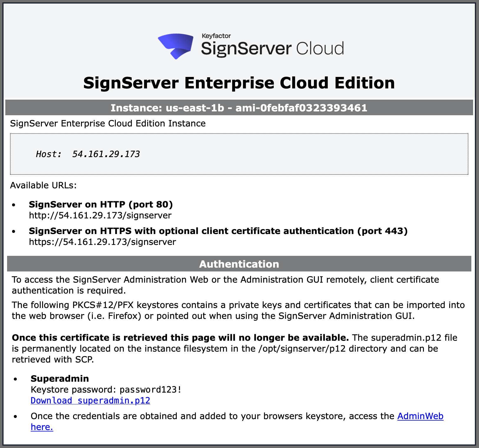Click the Host IP address 54.161.29.173
This screenshot has width=479, height=448.
click(106, 154)
